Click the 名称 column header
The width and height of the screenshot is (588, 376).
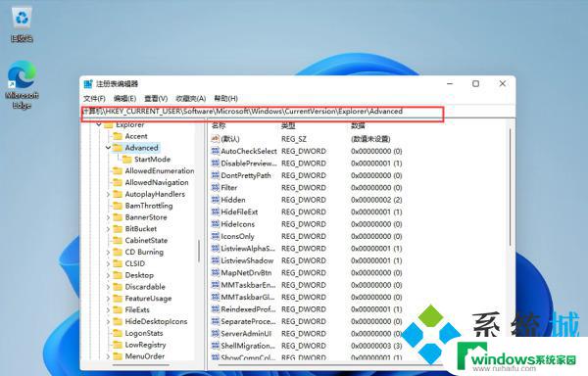(x=219, y=126)
